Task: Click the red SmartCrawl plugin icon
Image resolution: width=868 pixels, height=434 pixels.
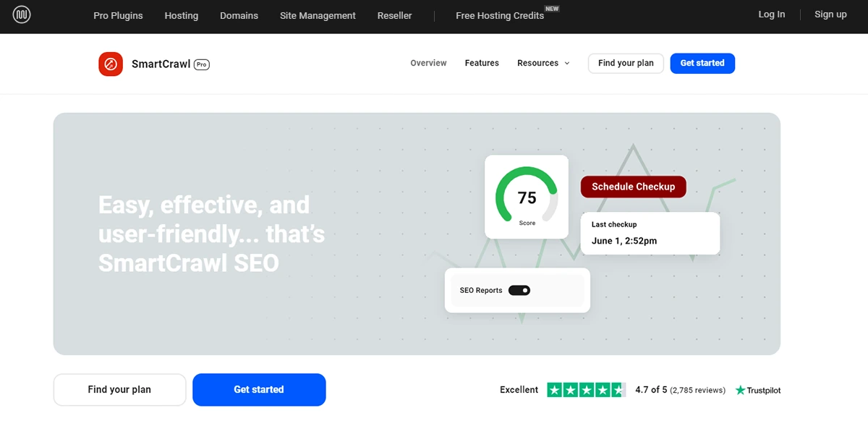Action: tap(111, 64)
